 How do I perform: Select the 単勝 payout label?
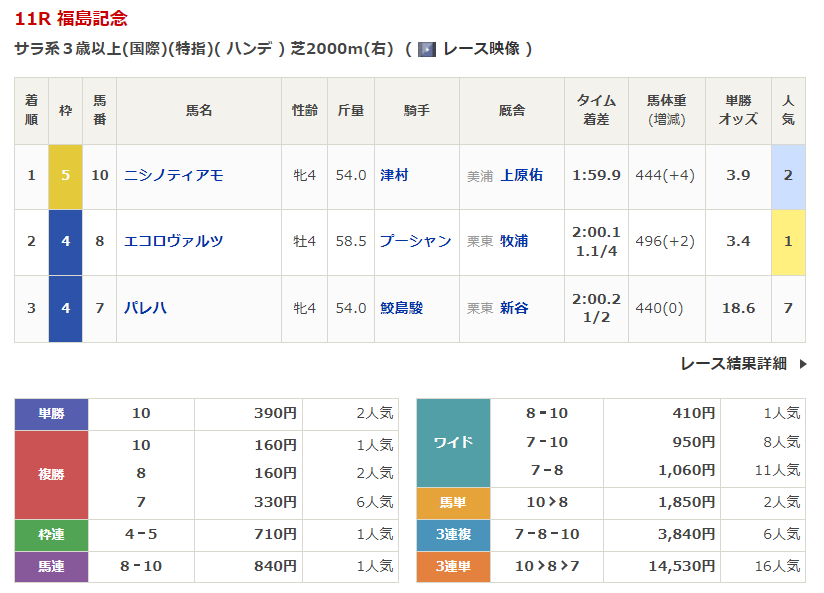point(51,414)
